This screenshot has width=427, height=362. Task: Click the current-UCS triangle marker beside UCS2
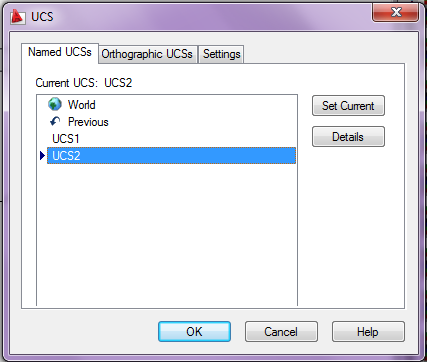click(x=42, y=155)
